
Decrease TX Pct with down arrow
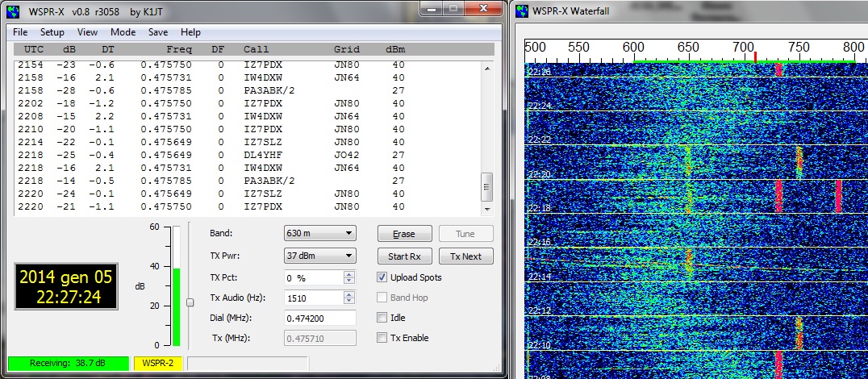point(348,281)
